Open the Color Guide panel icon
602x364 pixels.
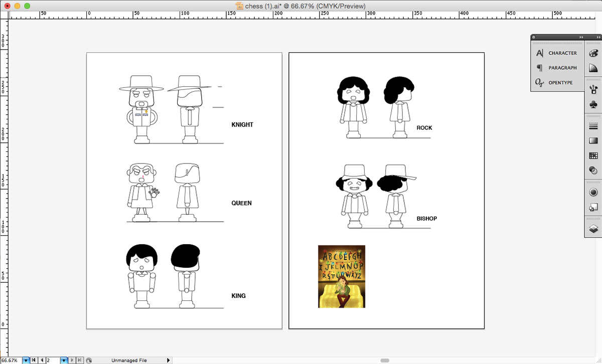click(593, 68)
